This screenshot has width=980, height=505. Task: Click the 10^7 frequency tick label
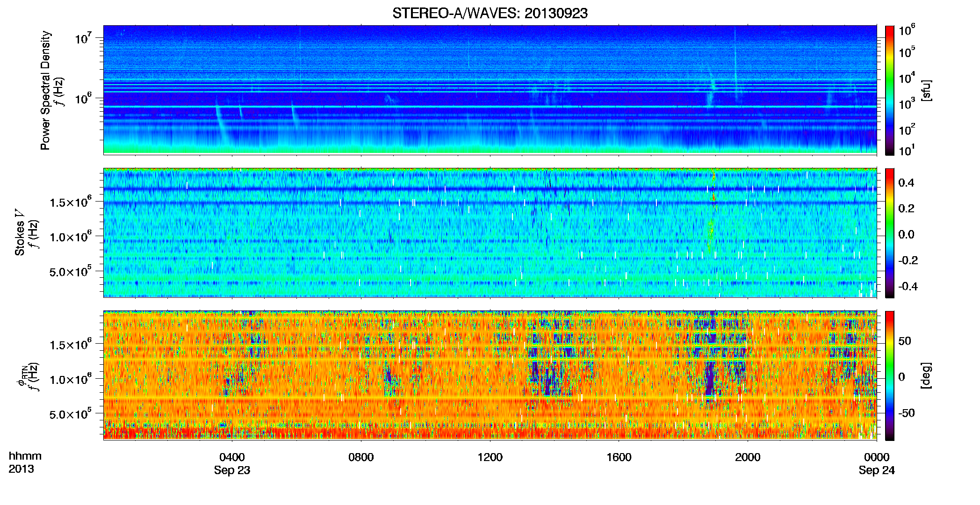83,38
